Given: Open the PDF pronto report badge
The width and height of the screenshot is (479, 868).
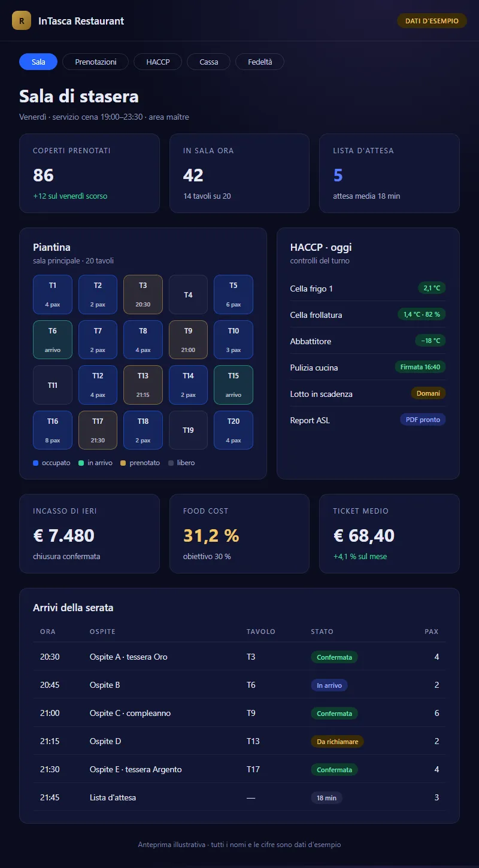Looking at the screenshot, I should click(x=423, y=420).
